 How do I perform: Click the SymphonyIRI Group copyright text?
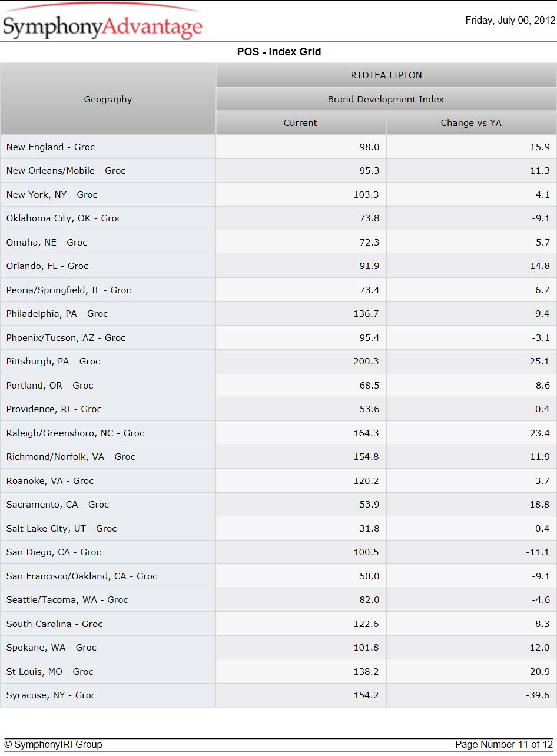point(53,744)
